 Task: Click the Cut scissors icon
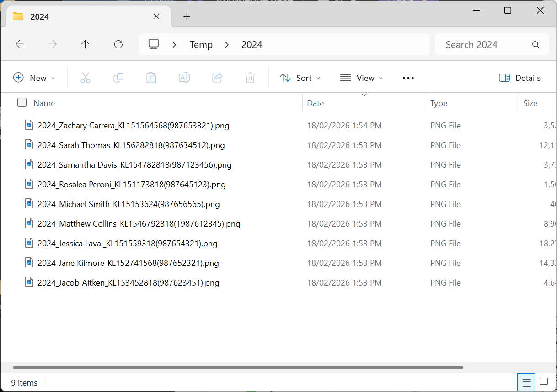[x=86, y=78]
